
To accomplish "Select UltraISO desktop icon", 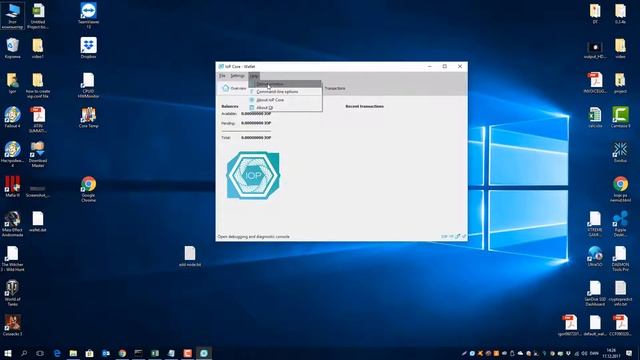I will (x=595, y=256).
